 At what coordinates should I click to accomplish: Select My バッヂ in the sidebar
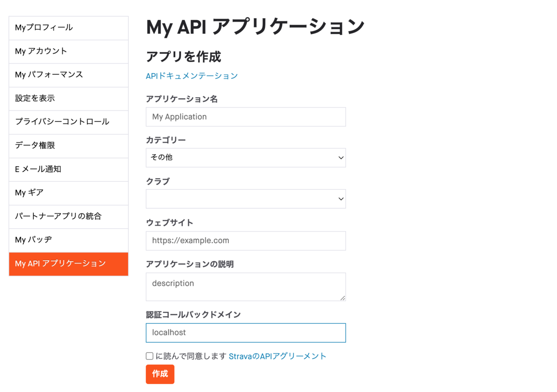coord(68,240)
